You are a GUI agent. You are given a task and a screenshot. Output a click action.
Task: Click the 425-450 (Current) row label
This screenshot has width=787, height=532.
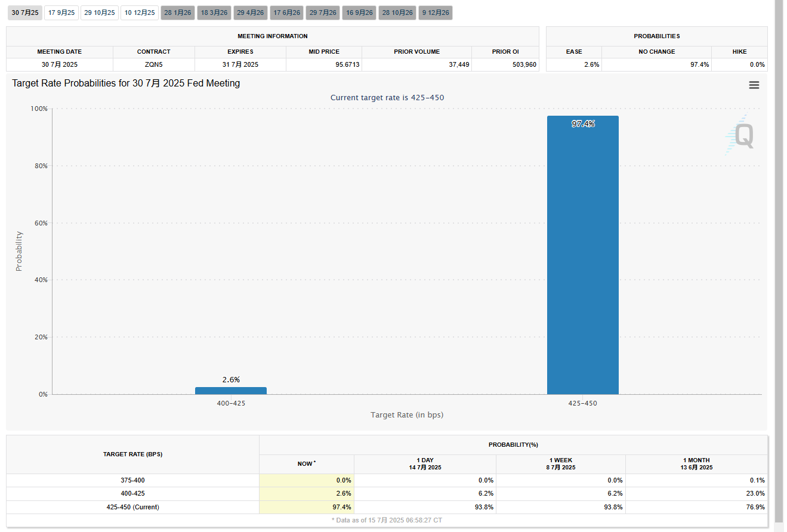tap(132, 507)
